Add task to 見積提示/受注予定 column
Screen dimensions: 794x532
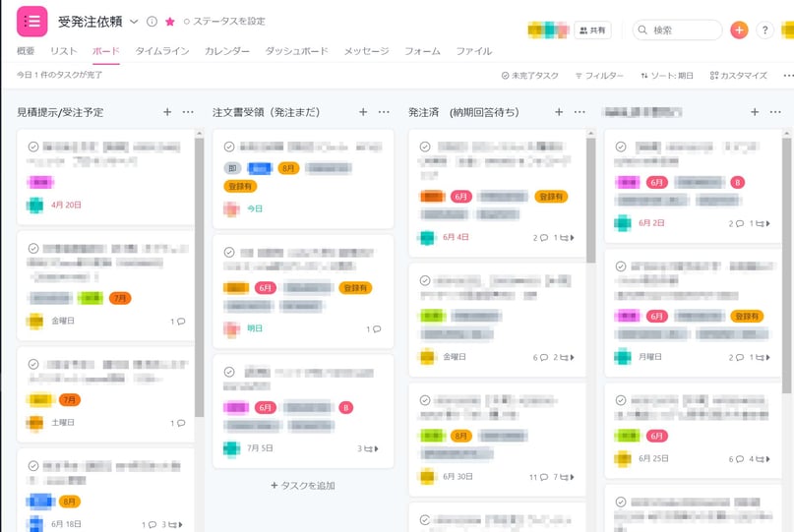click(x=167, y=112)
